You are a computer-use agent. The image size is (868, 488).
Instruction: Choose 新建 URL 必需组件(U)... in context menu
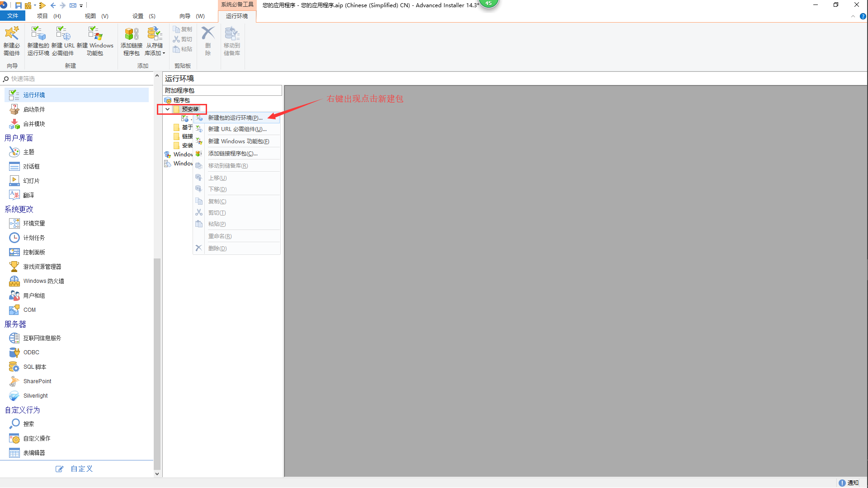(237, 129)
